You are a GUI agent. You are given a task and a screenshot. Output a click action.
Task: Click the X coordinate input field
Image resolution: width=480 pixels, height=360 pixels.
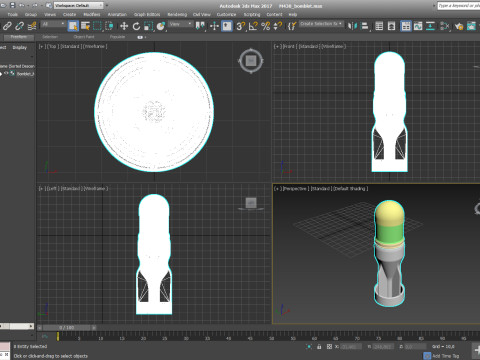tap(351, 347)
